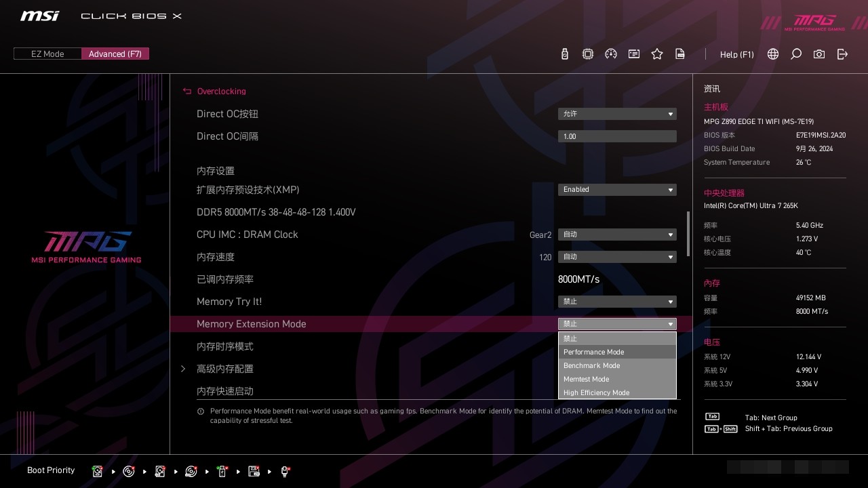Take a screenshot with the camera icon
The height and width of the screenshot is (488, 868).
coord(819,54)
